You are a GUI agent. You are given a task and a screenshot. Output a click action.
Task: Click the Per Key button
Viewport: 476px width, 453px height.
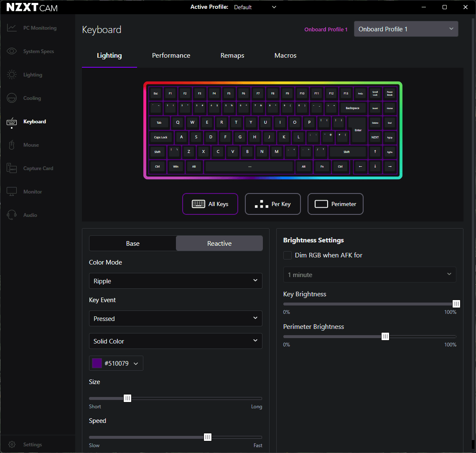(x=272, y=204)
